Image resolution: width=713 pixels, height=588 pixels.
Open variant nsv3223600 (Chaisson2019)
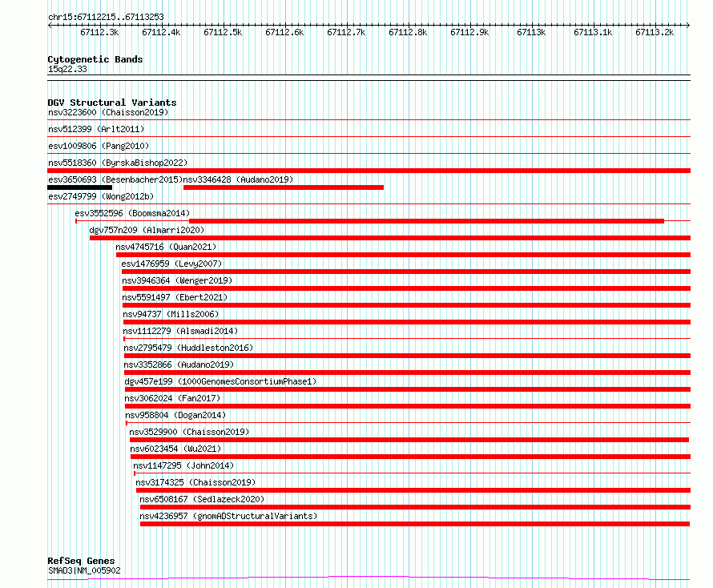(108, 112)
